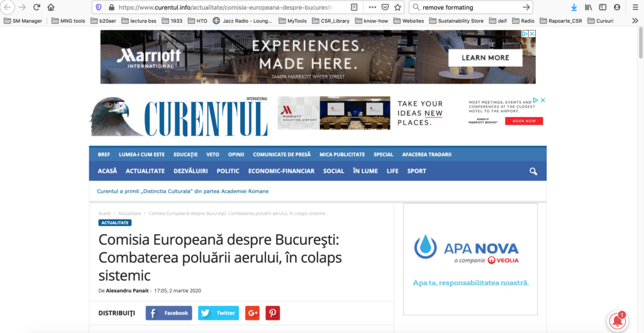Open the HTO bookmark folder

tap(198, 21)
